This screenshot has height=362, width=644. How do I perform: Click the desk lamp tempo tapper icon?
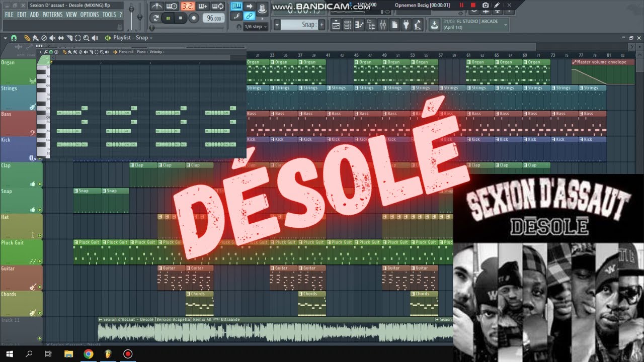pos(417,25)
